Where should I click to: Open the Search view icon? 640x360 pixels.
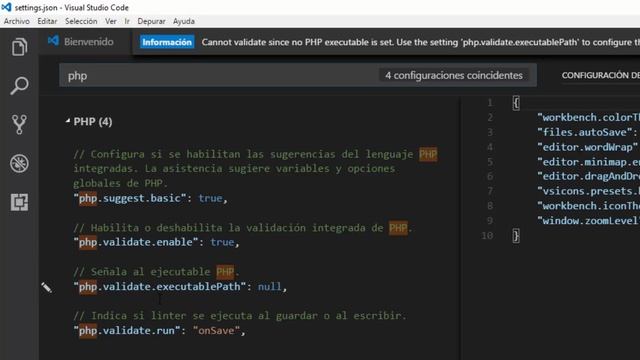(19, 86)
